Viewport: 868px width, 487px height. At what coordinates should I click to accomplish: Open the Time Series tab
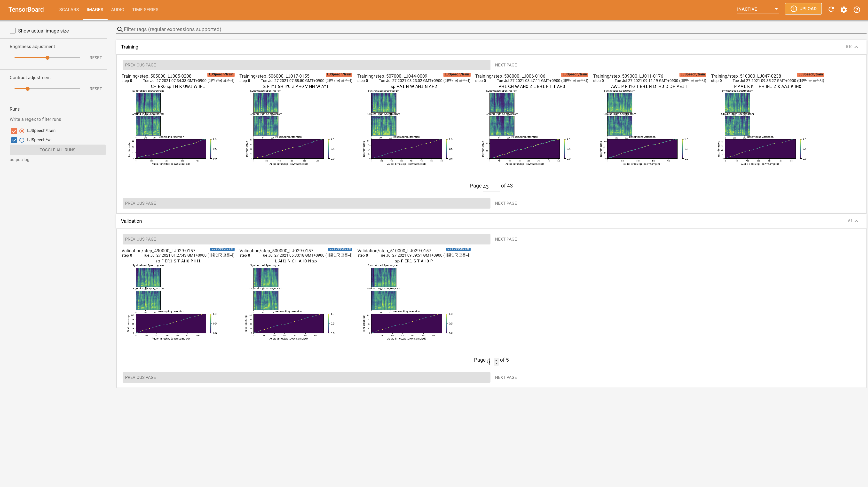pyautogui.click(x=145, y=9)
